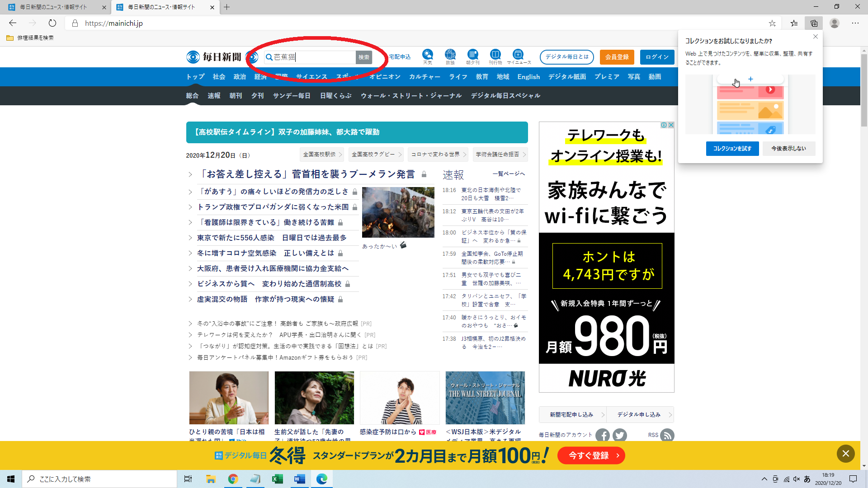Open the 数独 sudoku icon
The height and width of the screenshot is (488, 868).
tap(450, 55)
